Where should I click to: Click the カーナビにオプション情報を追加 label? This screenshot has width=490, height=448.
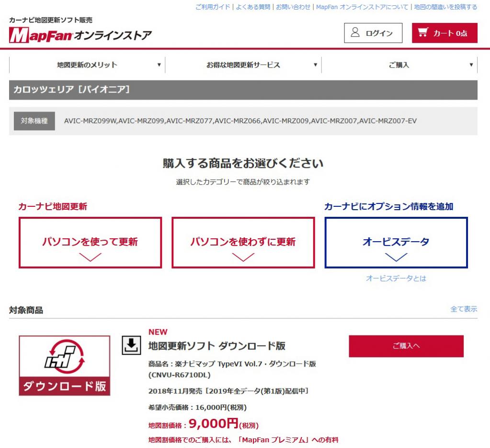(389, 206)
